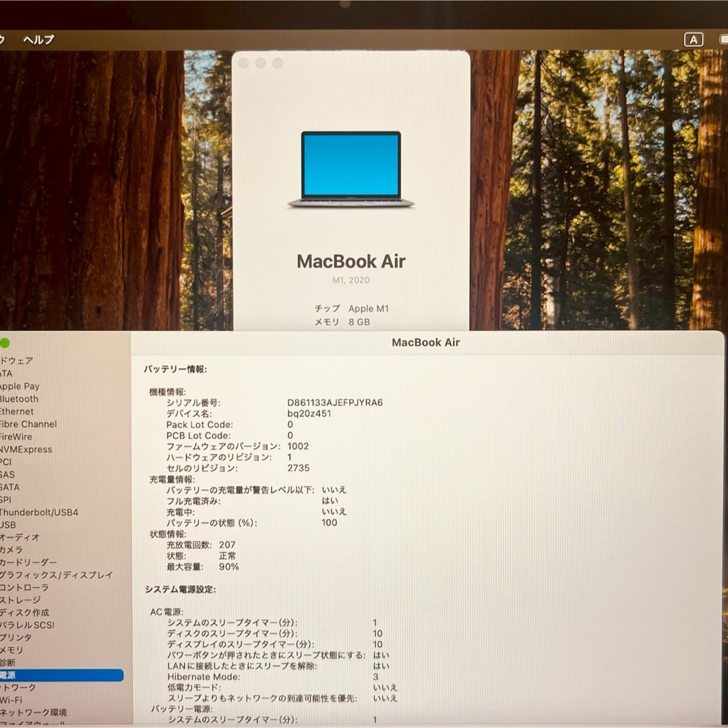Click the battery state percentage value 100
The width and height of the screenshot is (728, 728).
pos(329,523)
